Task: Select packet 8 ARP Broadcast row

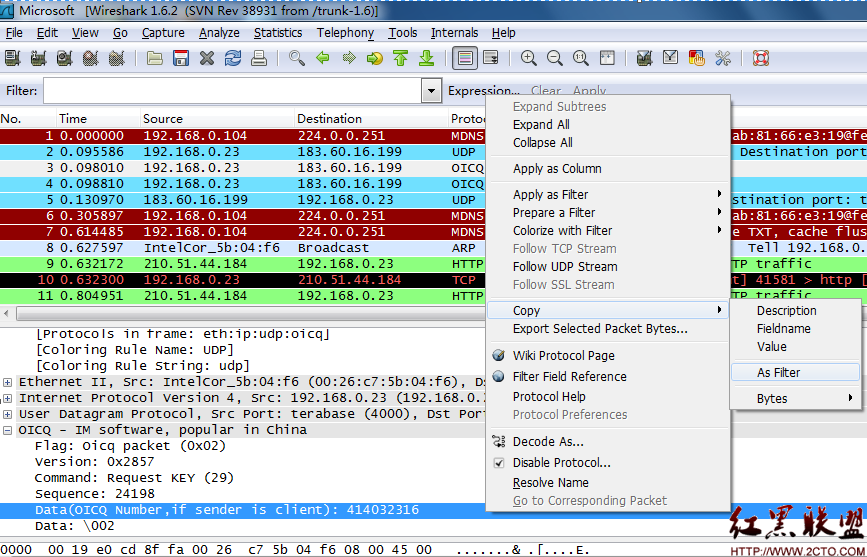Action: [x=243, y=248]
